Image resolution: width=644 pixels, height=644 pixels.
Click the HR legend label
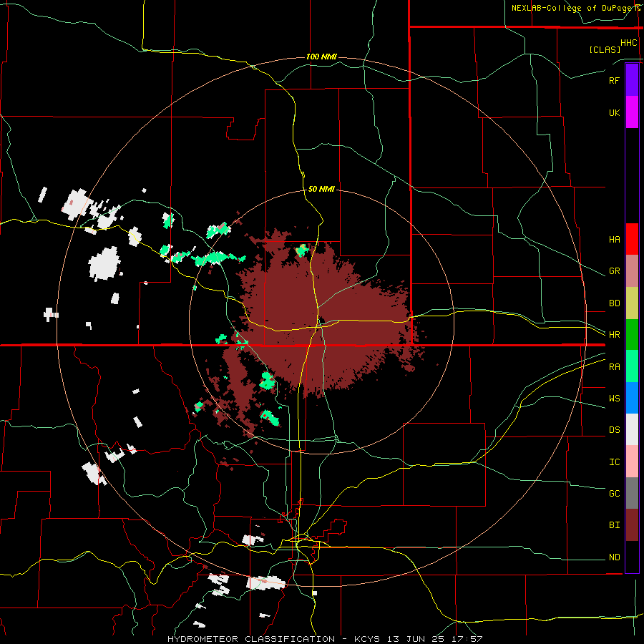pos(614,335)
